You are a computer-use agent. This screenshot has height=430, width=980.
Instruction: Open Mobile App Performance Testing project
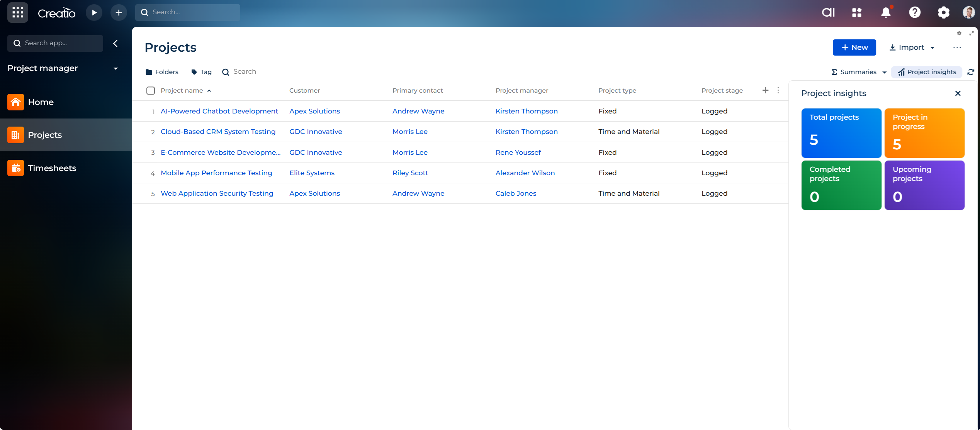tap(216, 173)
